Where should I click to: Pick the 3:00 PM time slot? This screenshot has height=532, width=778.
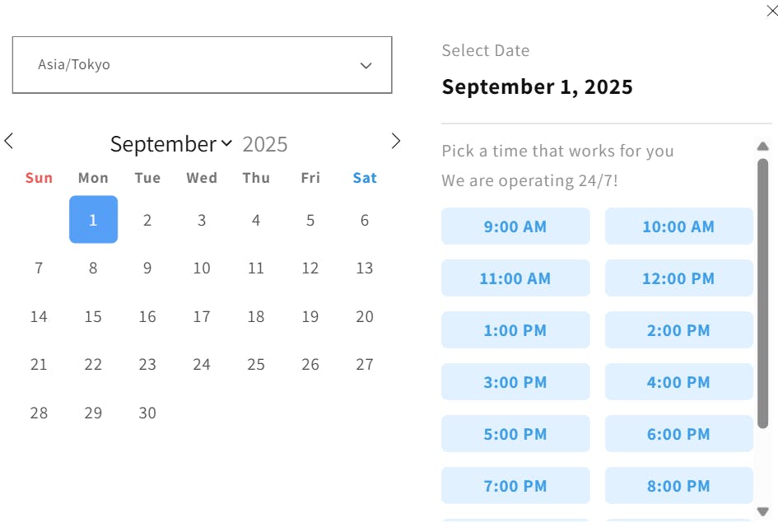click(x=515, y=382)
